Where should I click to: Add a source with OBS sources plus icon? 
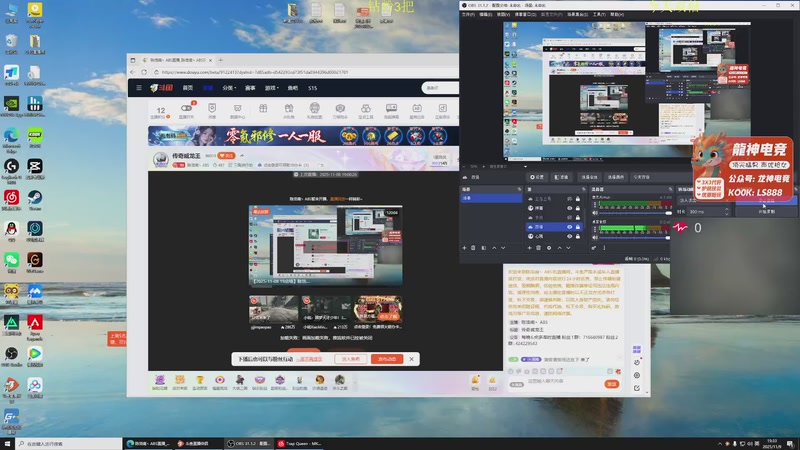point(530,248)
